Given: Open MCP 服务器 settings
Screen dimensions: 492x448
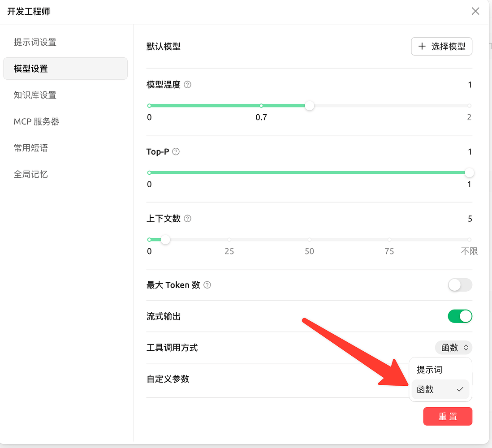Looking at the screenshot, I should coord(65,121).
